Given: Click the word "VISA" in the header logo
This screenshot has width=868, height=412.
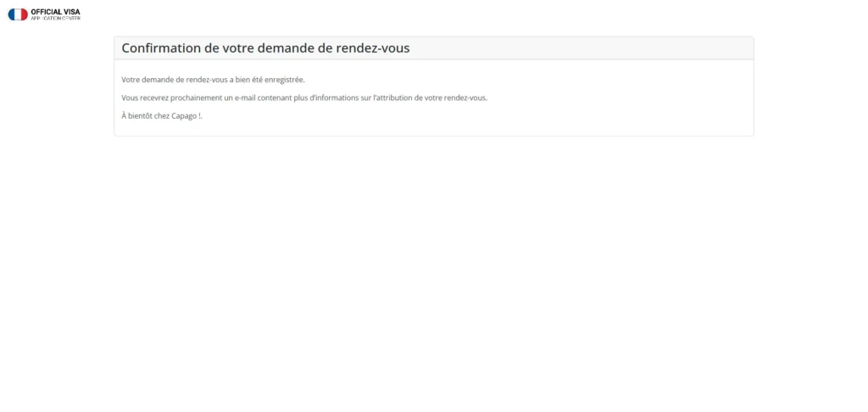Looking at the screenshot, I should coord(71,12).
